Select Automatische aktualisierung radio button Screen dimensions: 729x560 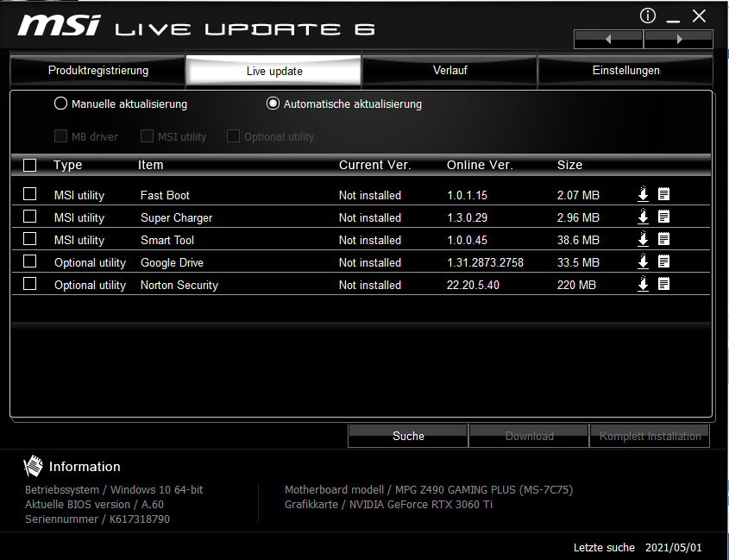pyautogui.click(x=273, y=104)
